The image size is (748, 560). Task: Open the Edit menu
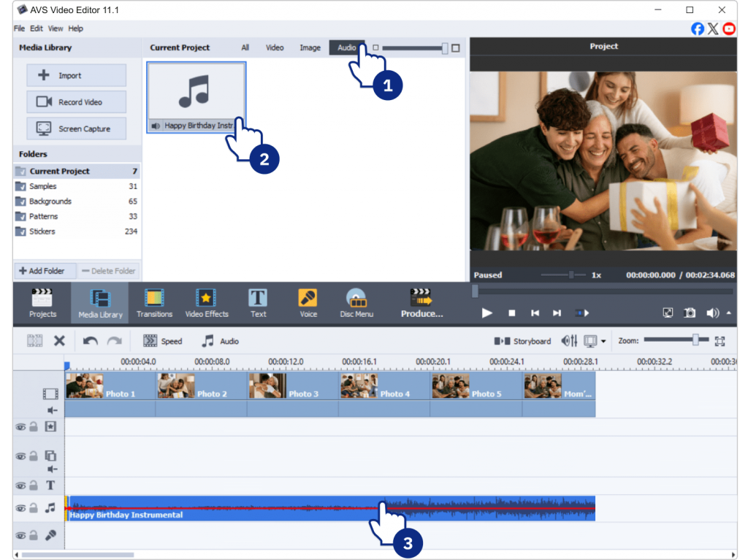[x=37, y=28]
